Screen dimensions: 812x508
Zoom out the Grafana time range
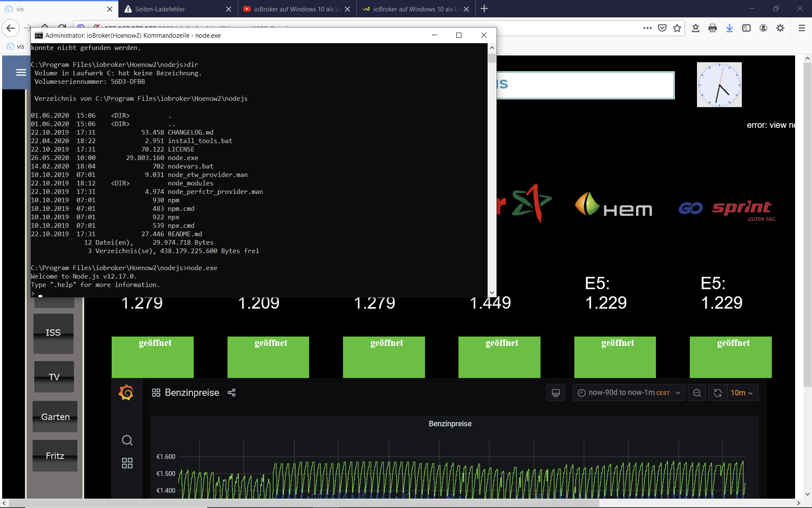click(x=697, y=393)
